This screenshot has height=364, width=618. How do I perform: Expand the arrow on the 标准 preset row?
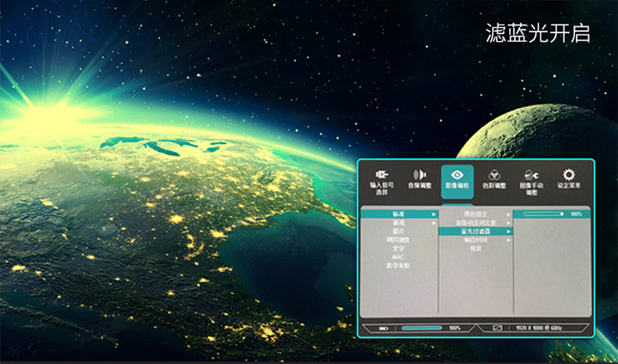click(x=434, y=214)
